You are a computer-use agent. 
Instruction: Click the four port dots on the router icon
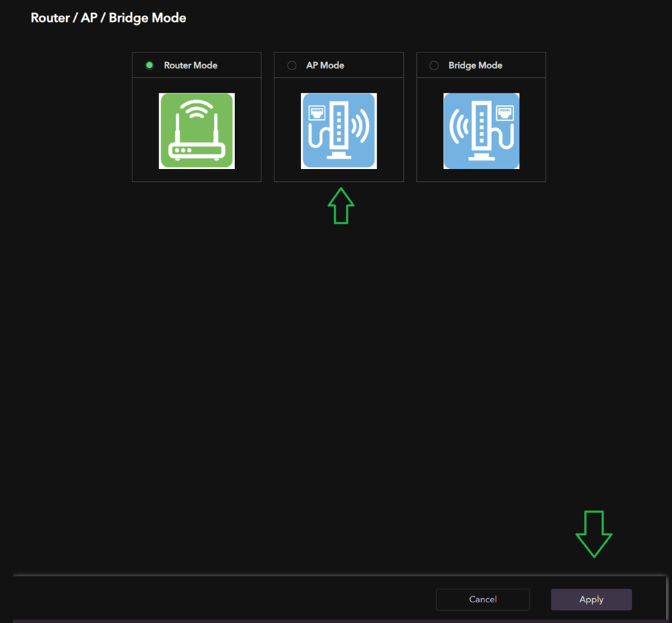182,150
